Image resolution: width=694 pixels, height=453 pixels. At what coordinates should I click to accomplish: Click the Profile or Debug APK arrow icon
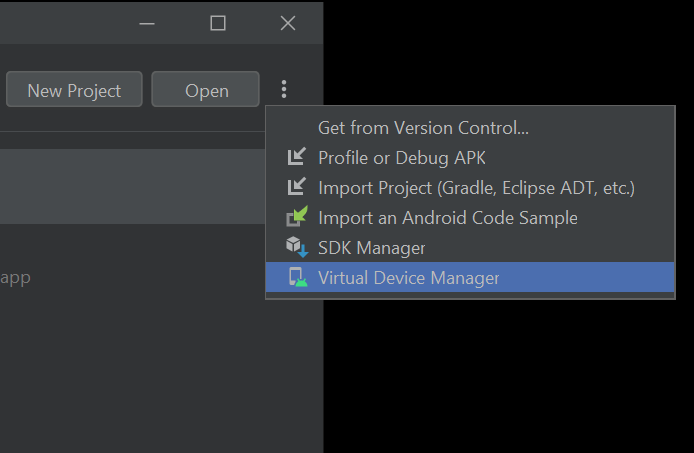[x=297, y=158]
